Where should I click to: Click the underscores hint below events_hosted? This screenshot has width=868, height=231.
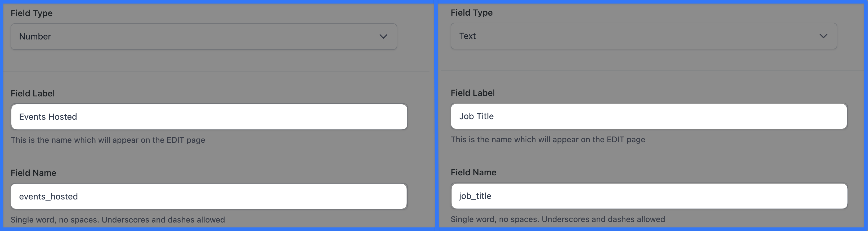(x=118, y=220)
